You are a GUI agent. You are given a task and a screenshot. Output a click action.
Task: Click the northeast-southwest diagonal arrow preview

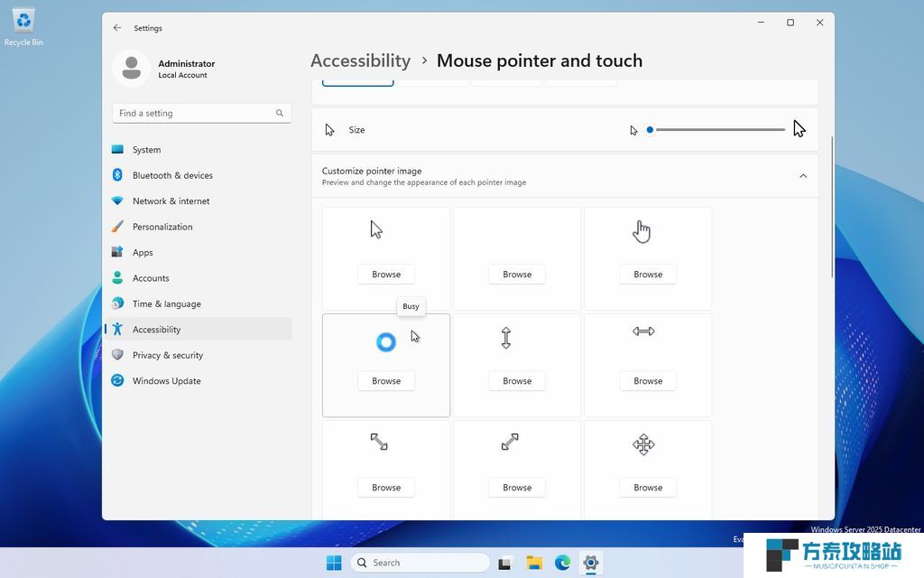(510, 442)
